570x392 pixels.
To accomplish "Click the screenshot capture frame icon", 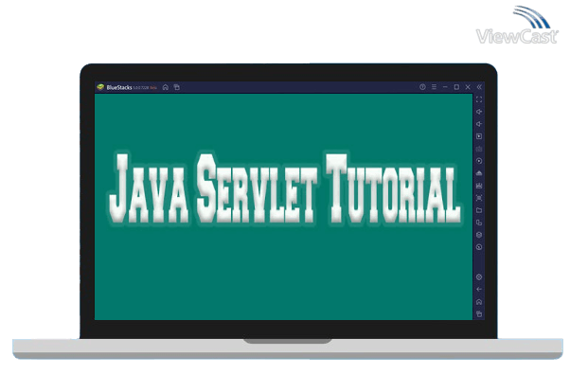I will [x=479, y=198].
